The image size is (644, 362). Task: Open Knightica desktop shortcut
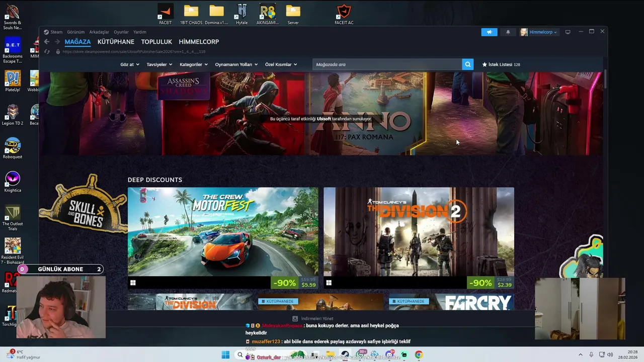pyautogui.click(x=13, y=182)
